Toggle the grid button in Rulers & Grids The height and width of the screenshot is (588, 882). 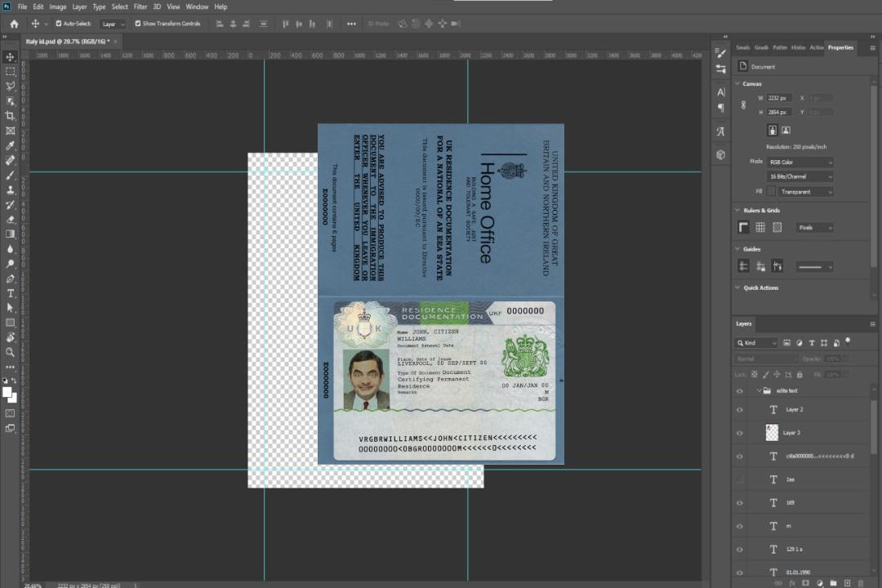pos(760,227)
